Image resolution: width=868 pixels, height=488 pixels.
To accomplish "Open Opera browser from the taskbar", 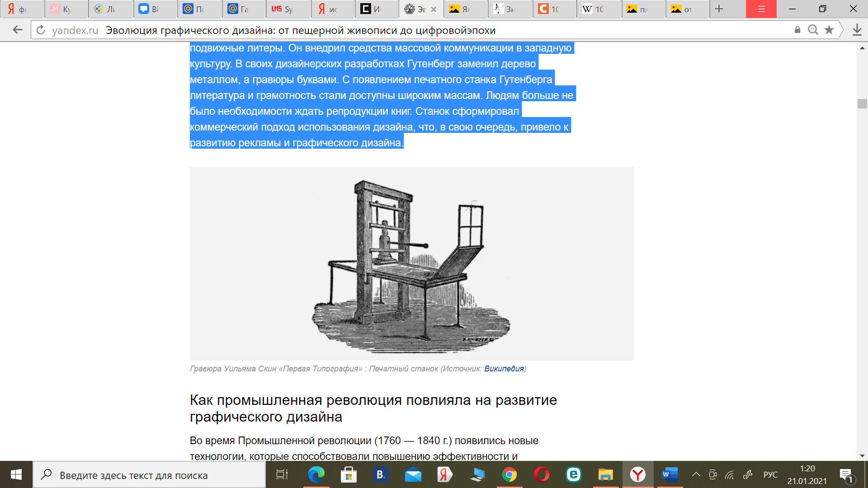I will pos(541,474).
